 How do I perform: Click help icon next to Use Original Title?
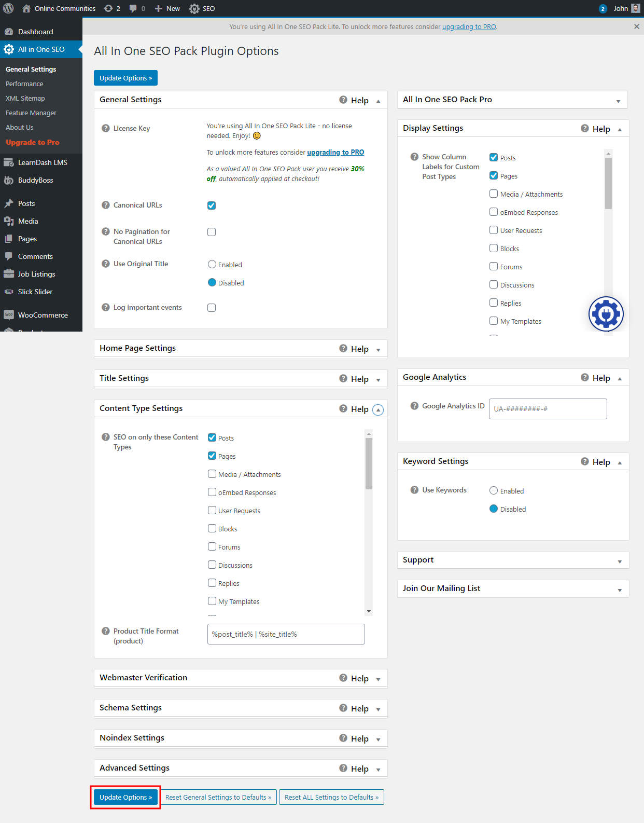[x=106, y=264]
